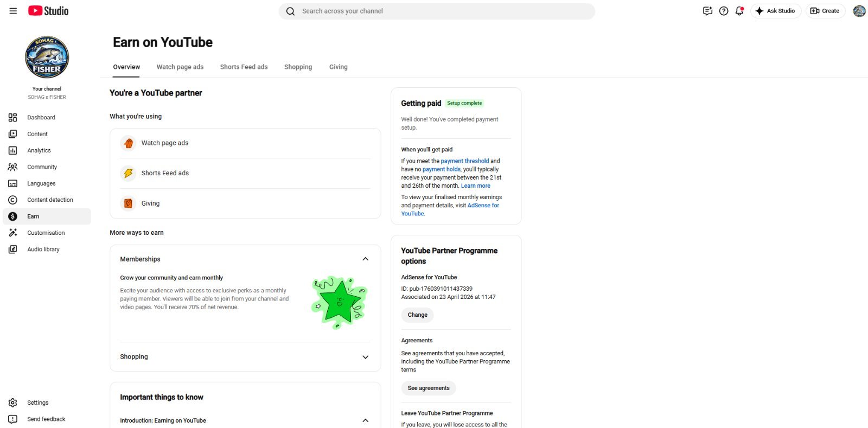Click the green Memberships star illustration

[340, 303]
